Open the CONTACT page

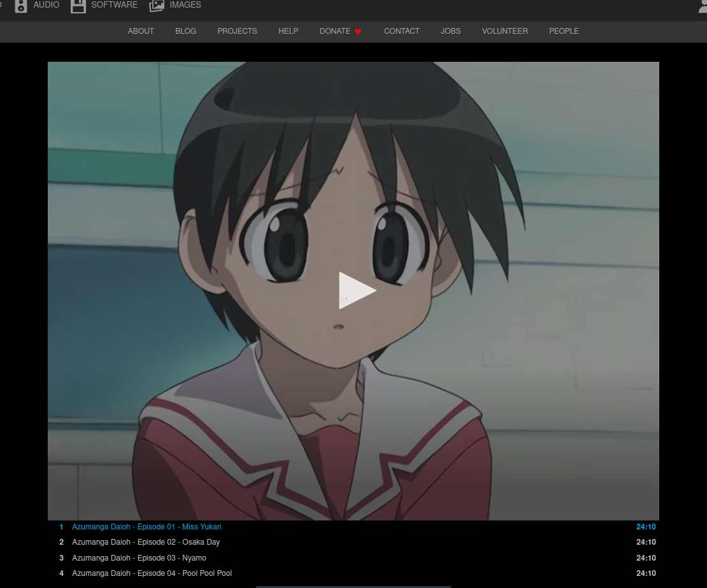(401, 31)
